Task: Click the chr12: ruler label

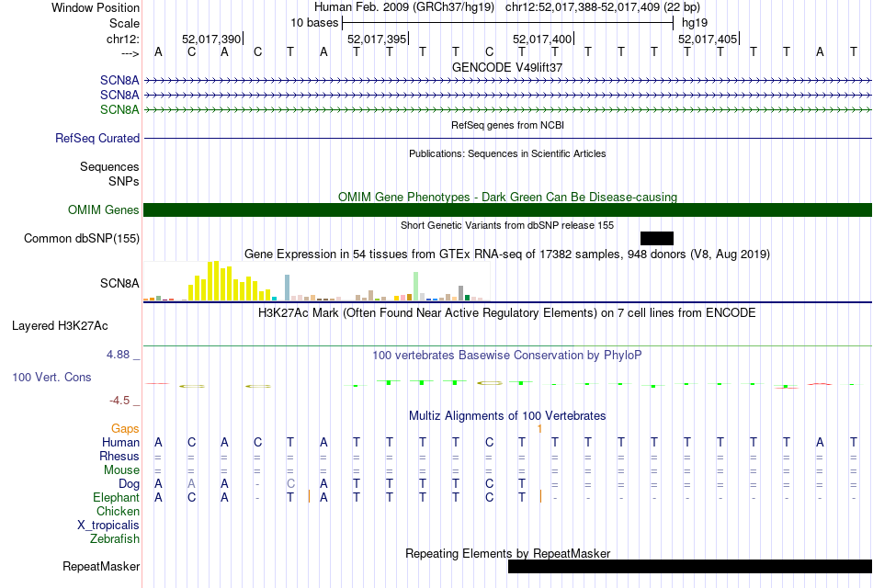Action: tap(122, 39)
